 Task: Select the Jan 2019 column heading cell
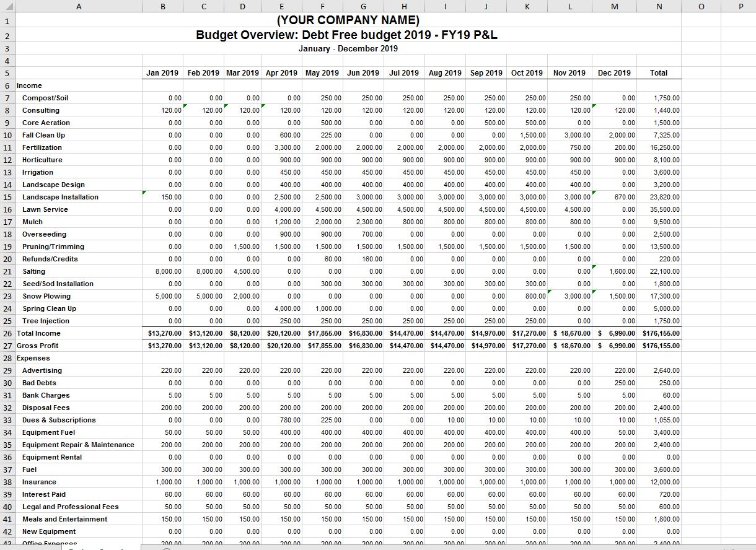162,73
